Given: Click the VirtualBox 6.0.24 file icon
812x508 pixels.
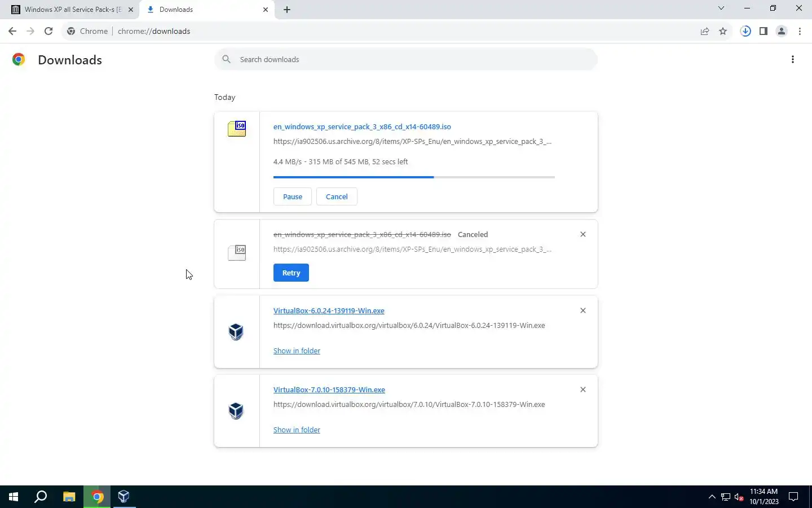Looking at the screenshot, I should tap(236, 331).
